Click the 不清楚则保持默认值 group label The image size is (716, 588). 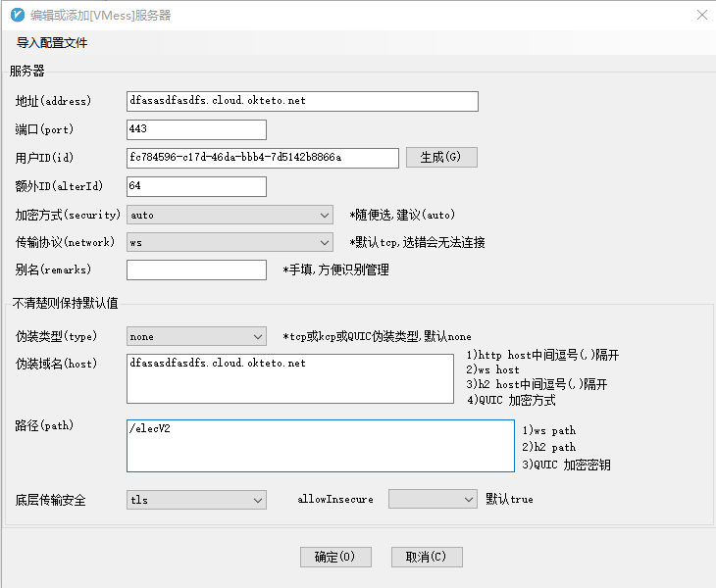click(x=65, y=303)
